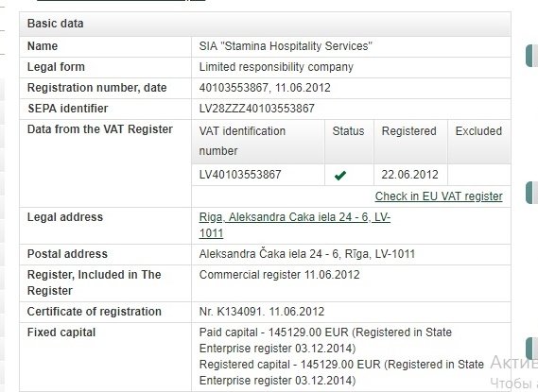
Task: Open the Riga, Aleksandra Caka iela legal address link
Action: coord(295,225)
